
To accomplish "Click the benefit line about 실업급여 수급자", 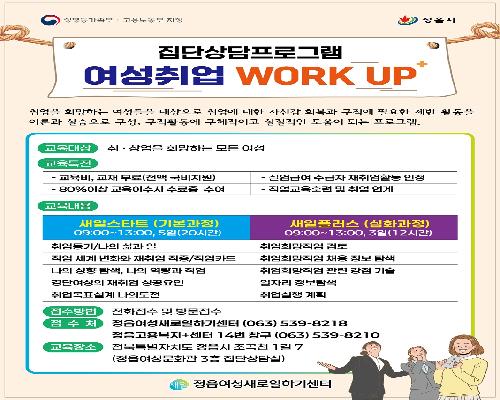I will 343,177.
